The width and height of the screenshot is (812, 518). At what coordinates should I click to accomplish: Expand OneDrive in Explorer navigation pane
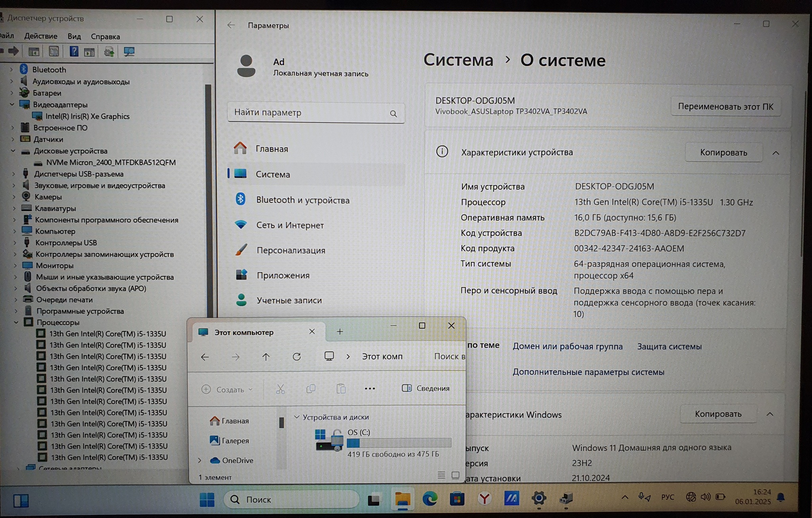tap(200, 460)
